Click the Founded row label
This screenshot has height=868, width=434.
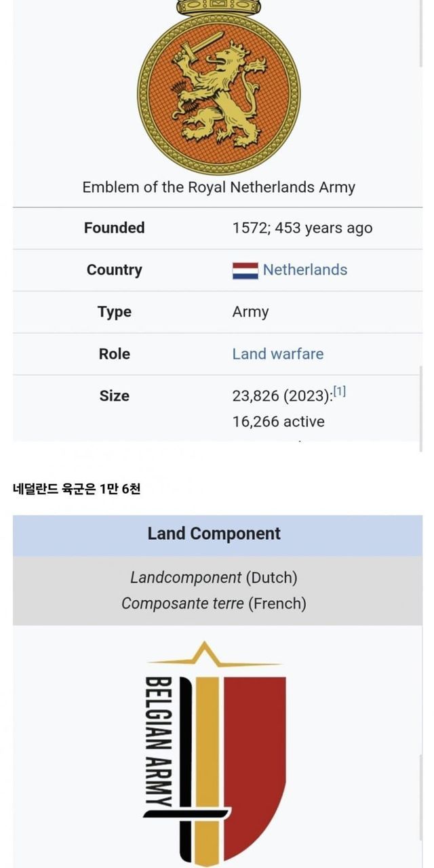click(x=115, y=228)
